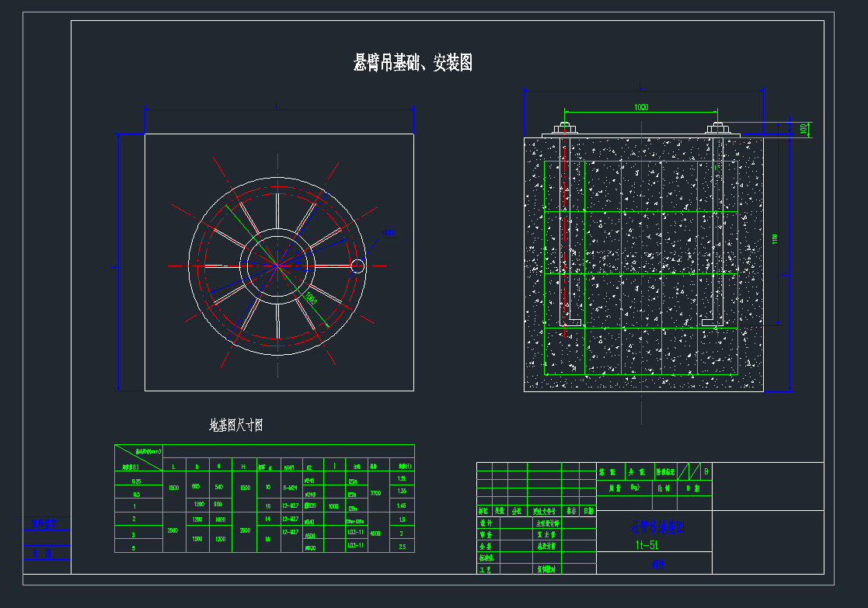Image resolution: width=868 pixels, height=608 pixels.
Task: Click the H column header in the dimension table
Action: tap(243, 467)
